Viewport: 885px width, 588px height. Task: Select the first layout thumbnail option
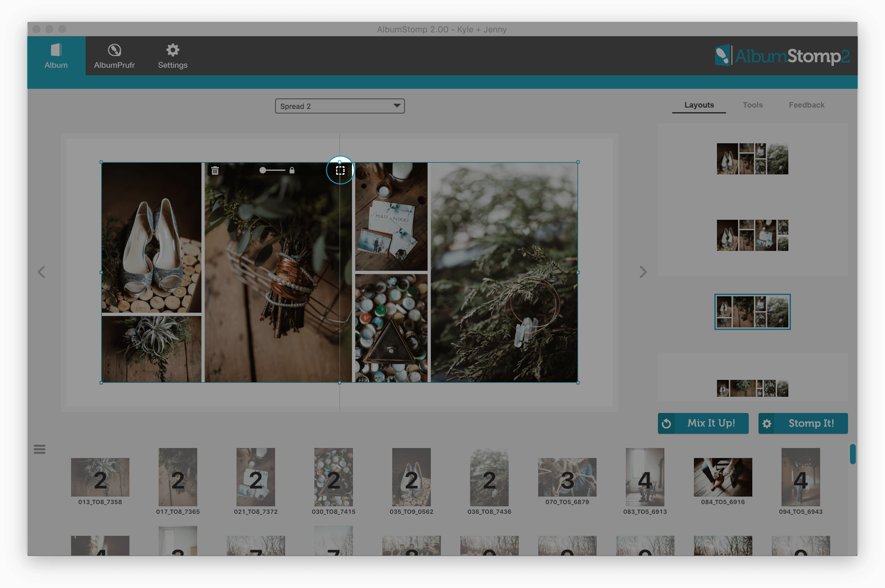click(x=752, y=159)
